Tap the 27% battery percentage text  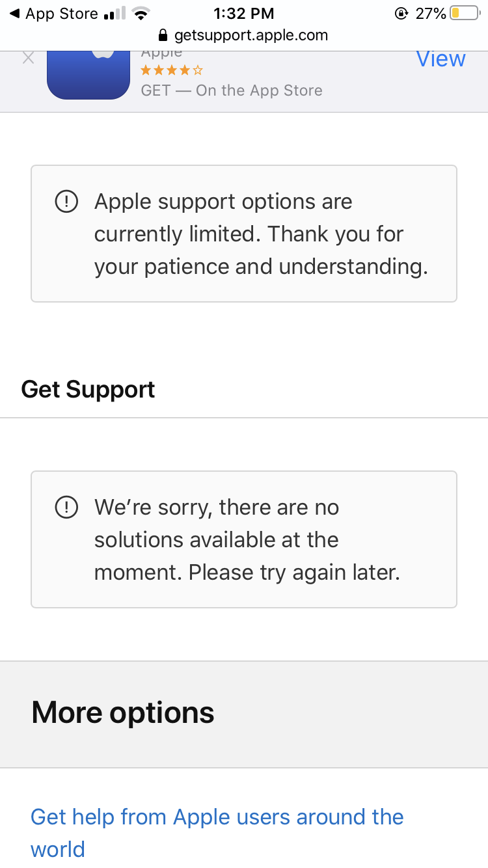[431, 14]
